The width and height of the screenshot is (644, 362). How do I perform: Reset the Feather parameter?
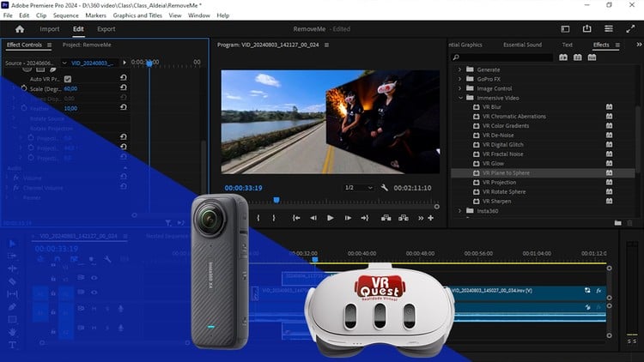[x=123, y=107]
